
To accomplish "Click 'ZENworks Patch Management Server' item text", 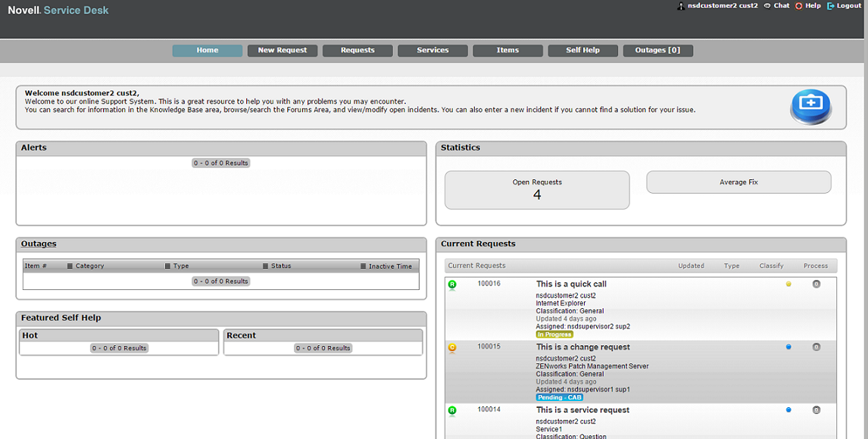I will pos(592,366).
